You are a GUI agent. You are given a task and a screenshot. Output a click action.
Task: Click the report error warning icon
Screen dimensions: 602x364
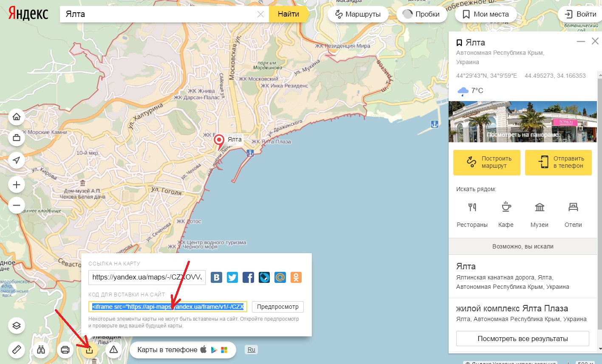113,350
